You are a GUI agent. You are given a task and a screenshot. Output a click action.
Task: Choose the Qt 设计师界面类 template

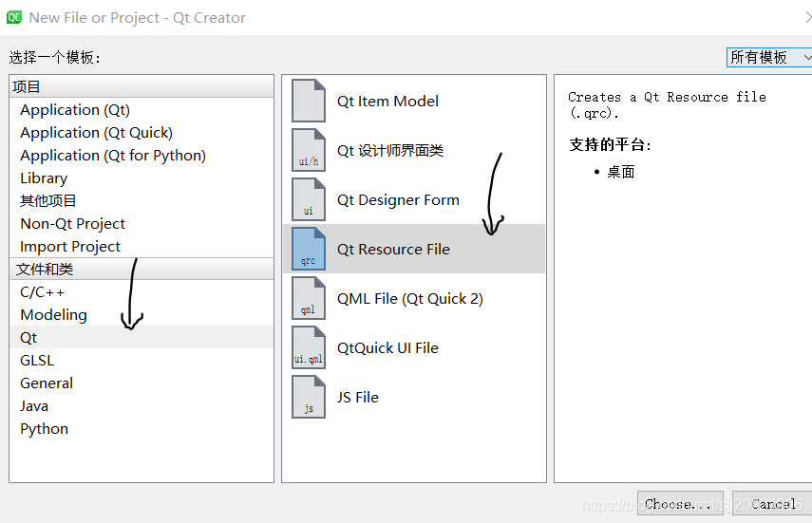414,150
